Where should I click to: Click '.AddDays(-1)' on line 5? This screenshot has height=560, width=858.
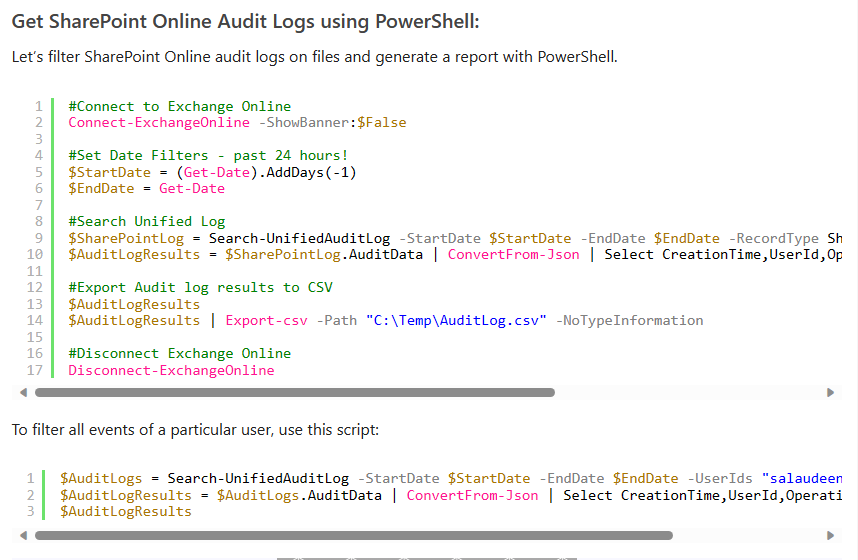click(307, 172)
